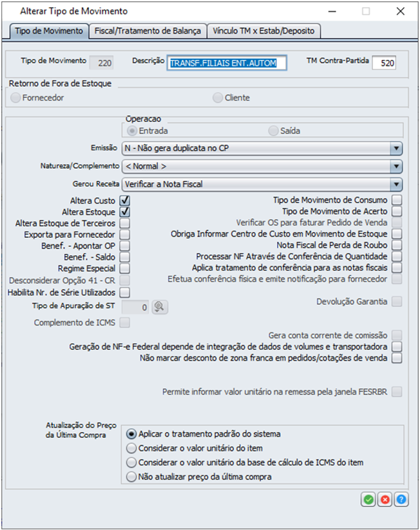
Task: Enable Altera Estoque de Terceiros checkbox
Action: tap(125, 223)
